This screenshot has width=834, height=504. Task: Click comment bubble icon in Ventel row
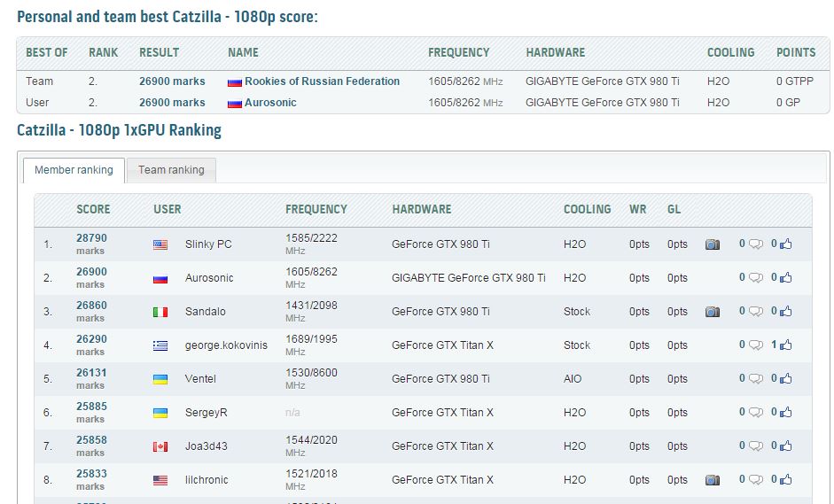pos(756,379)
